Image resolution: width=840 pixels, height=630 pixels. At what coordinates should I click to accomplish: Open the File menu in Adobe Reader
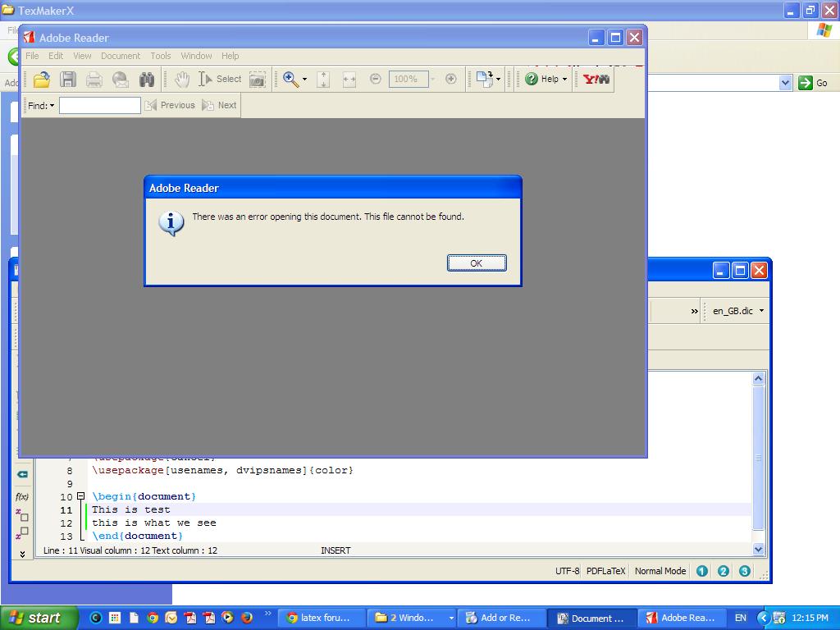click(x=32, y=56)
